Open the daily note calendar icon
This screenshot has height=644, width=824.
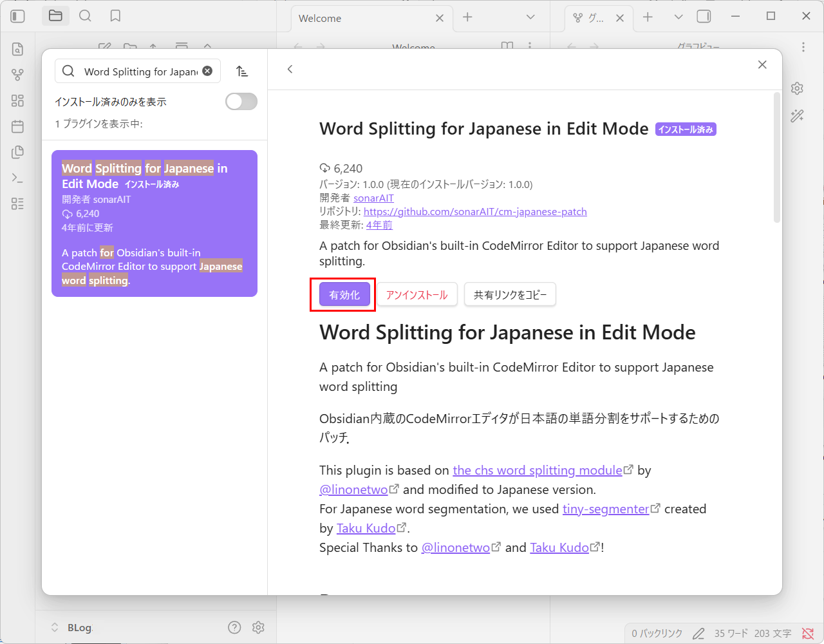[18, 126]
